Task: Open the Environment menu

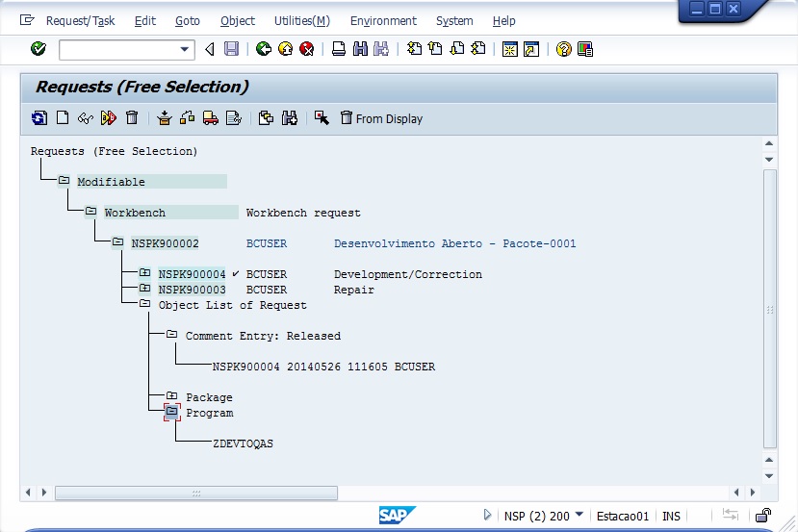Action: point(383,20)
